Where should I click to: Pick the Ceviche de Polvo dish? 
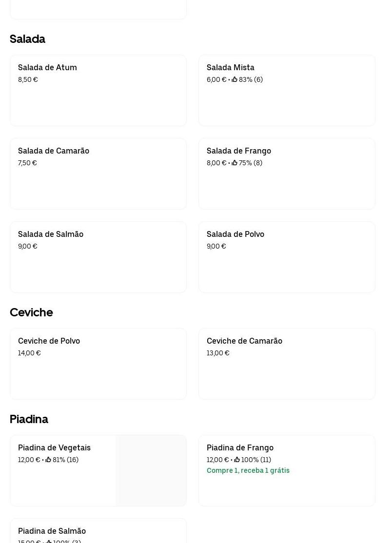pos(98,364)
